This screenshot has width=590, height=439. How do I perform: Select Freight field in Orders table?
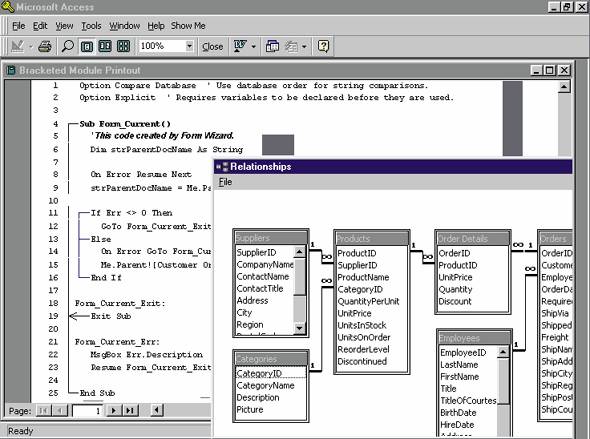click(555, 337)
